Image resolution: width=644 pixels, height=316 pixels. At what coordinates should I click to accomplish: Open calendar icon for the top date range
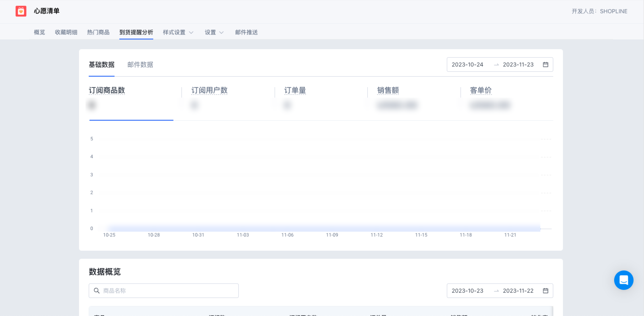point(545,65)
